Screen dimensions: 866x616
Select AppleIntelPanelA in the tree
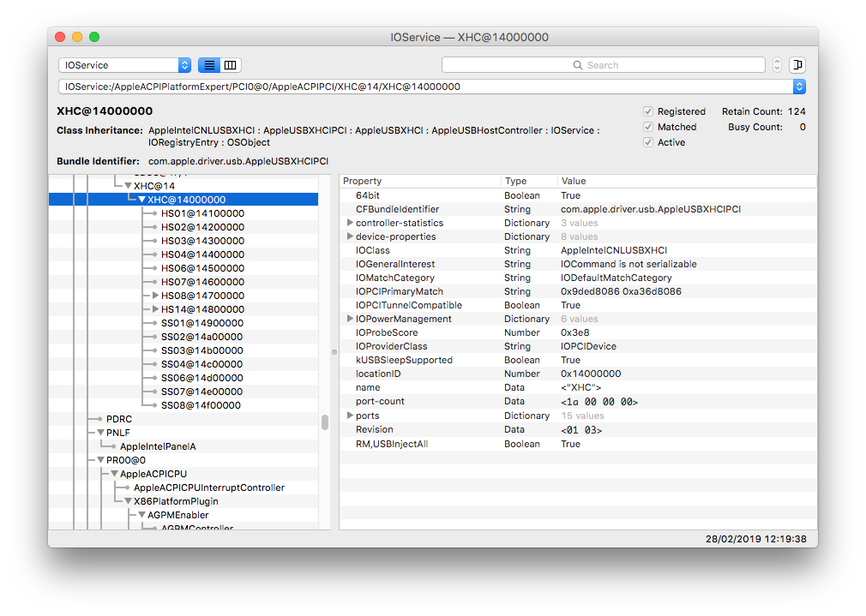click(x=158, y=446)
